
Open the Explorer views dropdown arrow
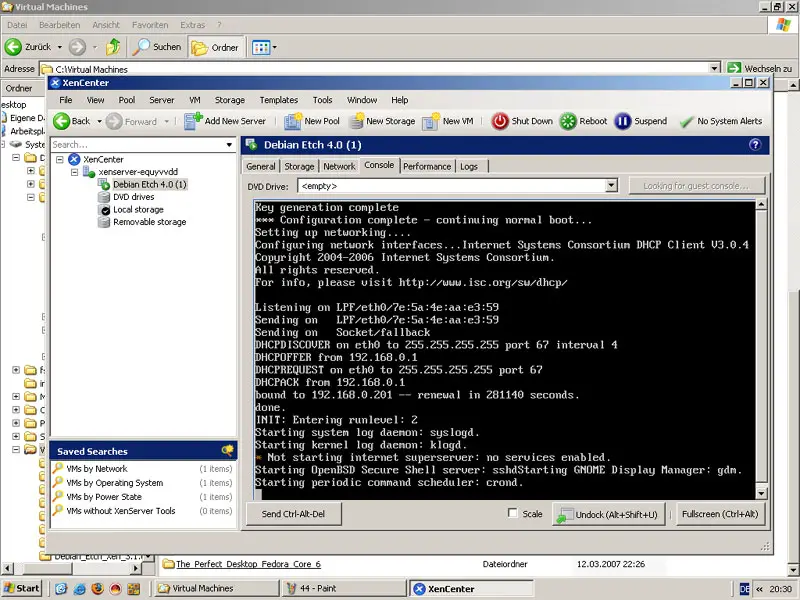coord(274,47)
